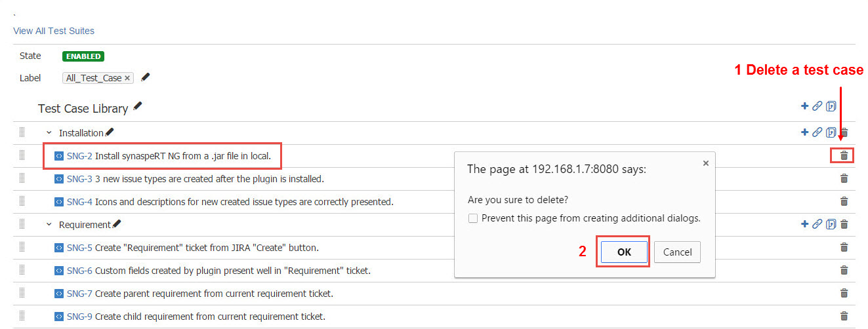Click the link icon in the Installation row
This screenshot has height=329, width=868.
coord(817,132)
